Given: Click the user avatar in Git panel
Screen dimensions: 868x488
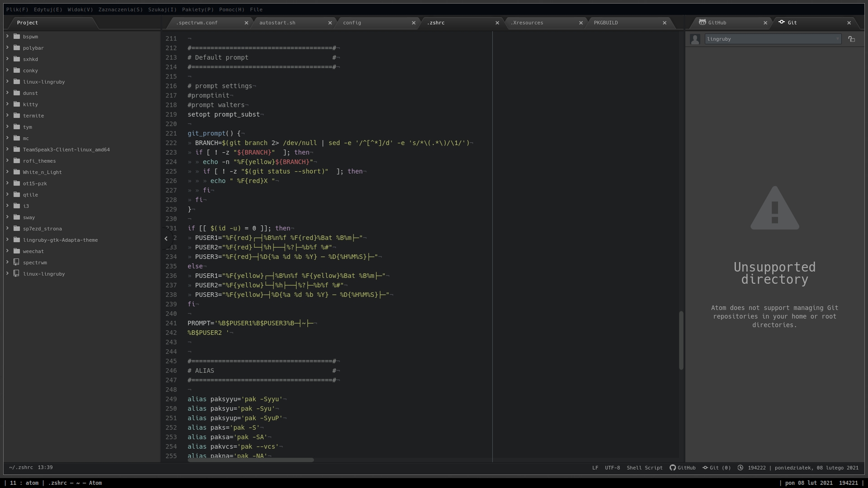Looking at the screenshot, I should coord(695,39).
